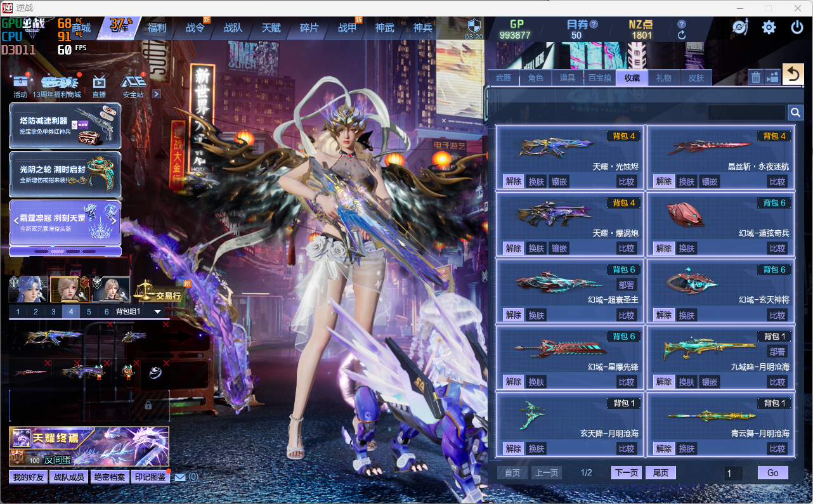Click the video camera recording icon
813x504 pixels.
pyautogui.click(x=772, y=77)
